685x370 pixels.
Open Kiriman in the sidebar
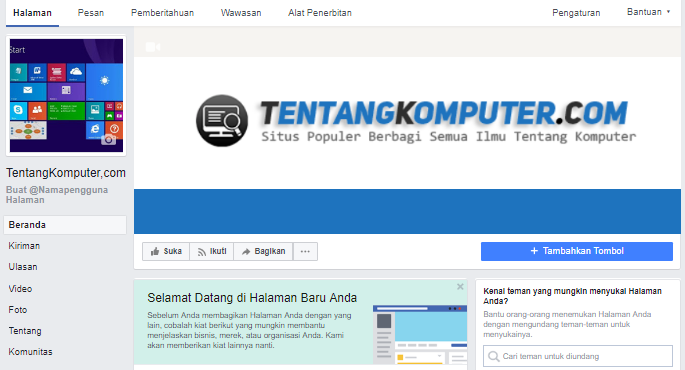(24, 246)
